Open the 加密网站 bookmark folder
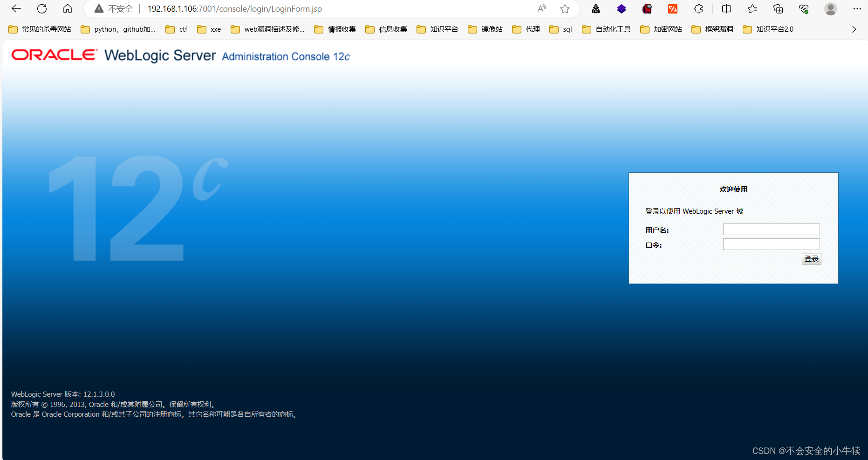 click(661, 29)
